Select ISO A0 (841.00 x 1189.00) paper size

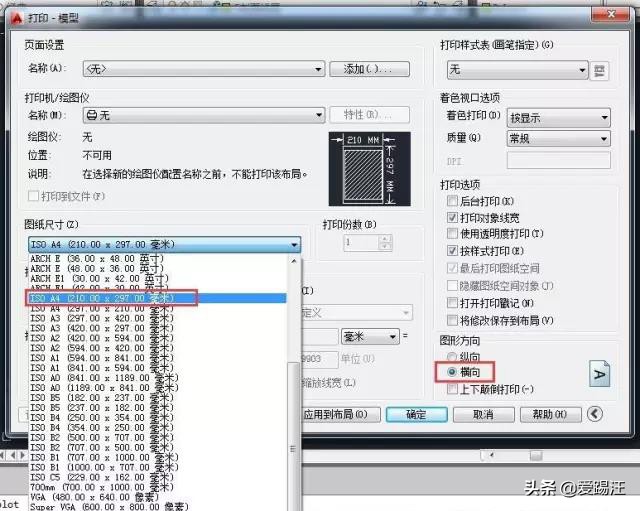(x=158, y=378)
